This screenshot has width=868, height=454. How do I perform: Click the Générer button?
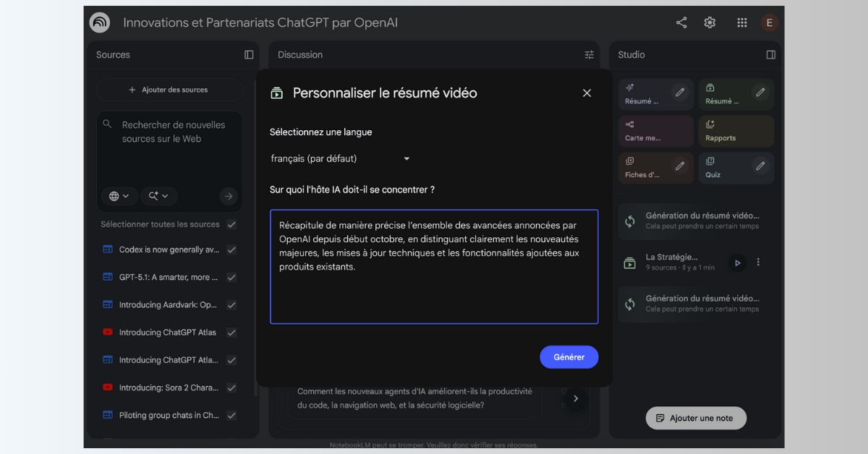click(569, 357)
